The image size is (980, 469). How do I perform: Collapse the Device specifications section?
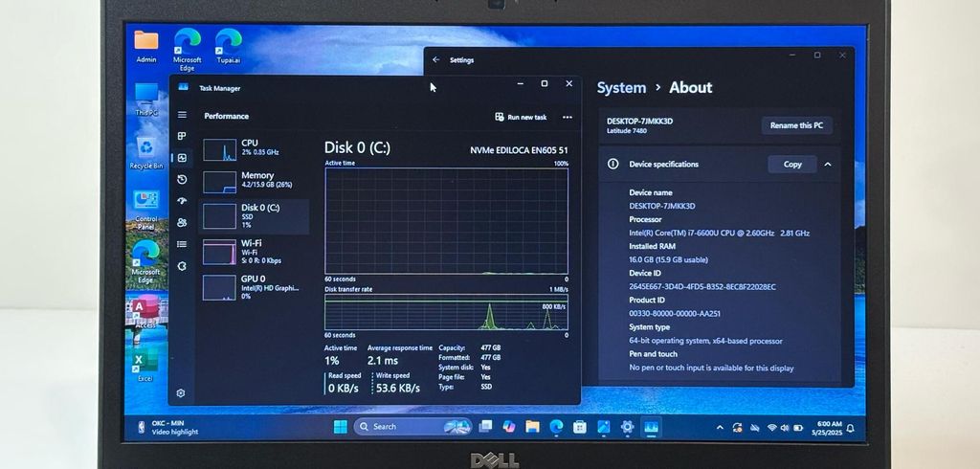pyautogui.click(x=828, y=164)
